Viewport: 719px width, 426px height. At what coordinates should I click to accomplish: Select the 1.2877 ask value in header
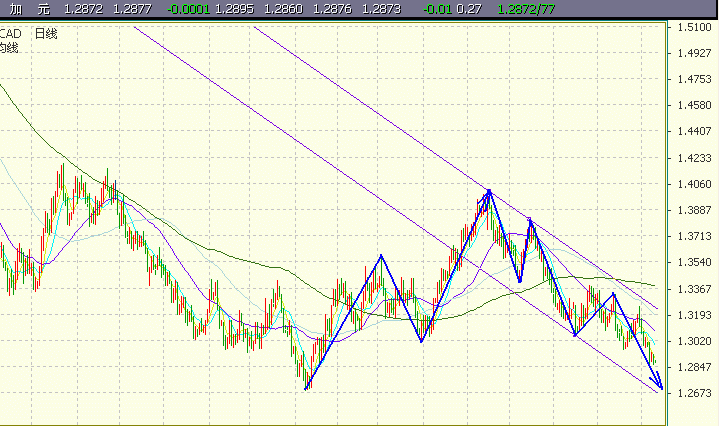point(133,9)
